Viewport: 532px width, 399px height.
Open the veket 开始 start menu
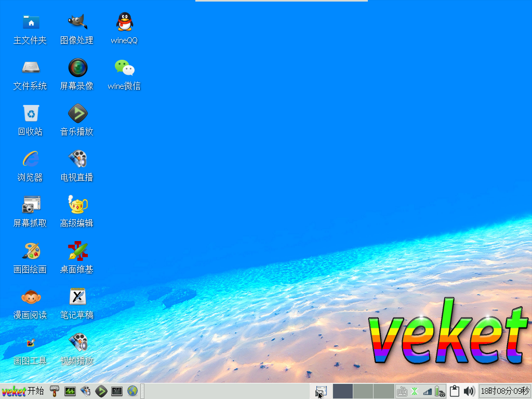[x=23, y=391]
